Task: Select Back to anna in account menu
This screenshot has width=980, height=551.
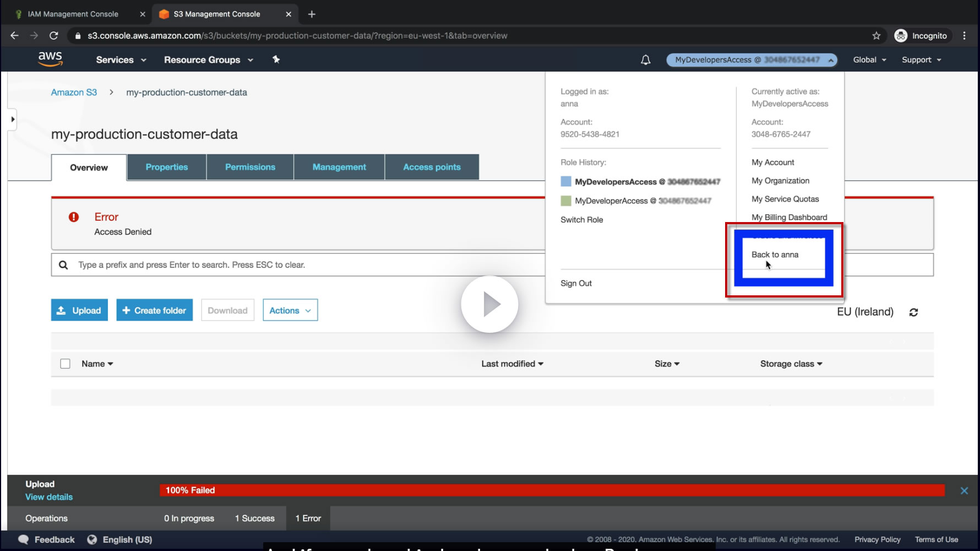Action: (x=775, y=255)
